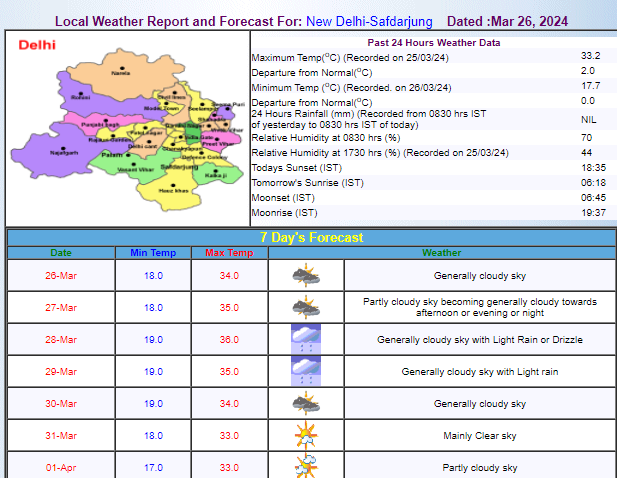
Task: Click the Min Temp column header
Action: [152, 253]
